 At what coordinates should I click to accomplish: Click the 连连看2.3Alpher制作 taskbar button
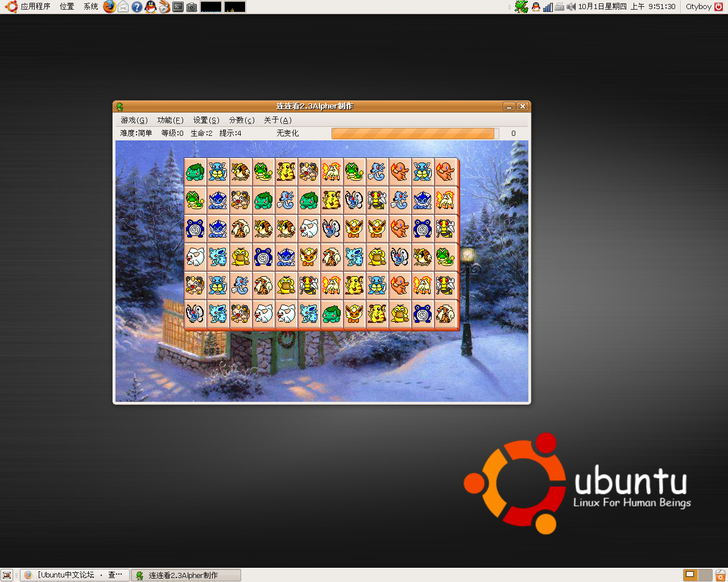coord(186,575)
